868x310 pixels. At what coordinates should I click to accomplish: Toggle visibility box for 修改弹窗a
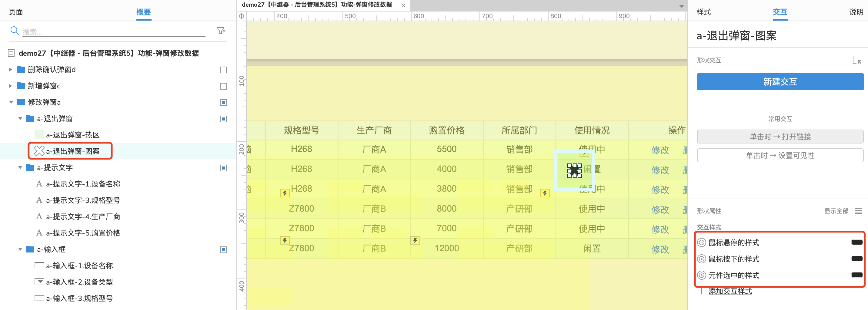pyautogui.click(x=223, y=102)
